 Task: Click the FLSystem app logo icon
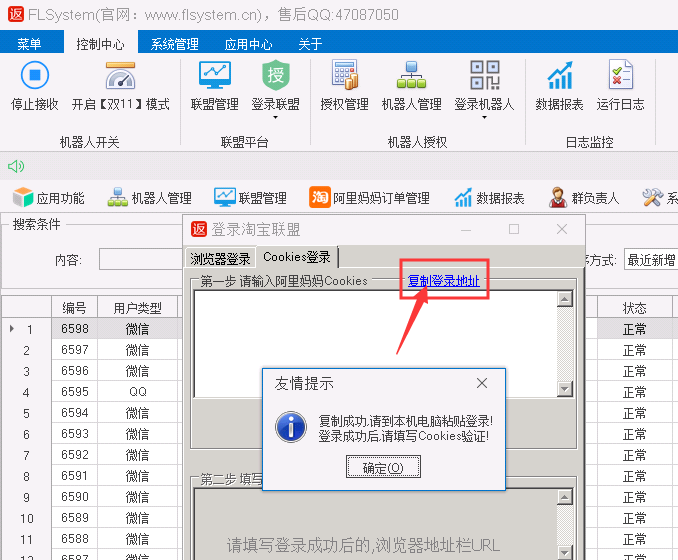[16, 14]
